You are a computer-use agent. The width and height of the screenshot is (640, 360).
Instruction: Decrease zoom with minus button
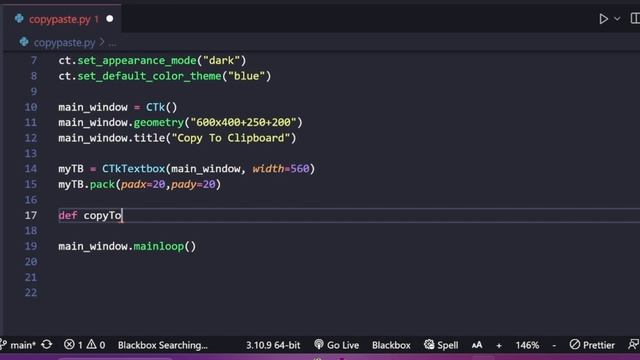click(554, 346)
